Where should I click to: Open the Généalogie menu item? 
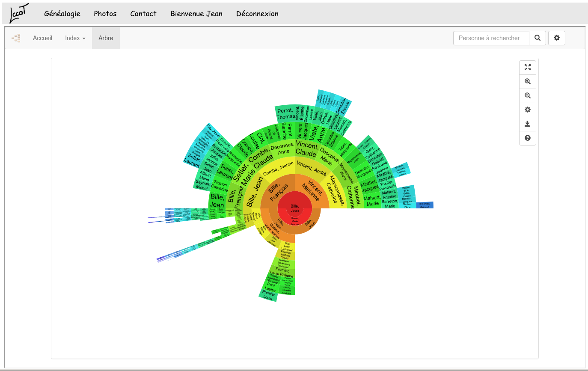point(62,14)
